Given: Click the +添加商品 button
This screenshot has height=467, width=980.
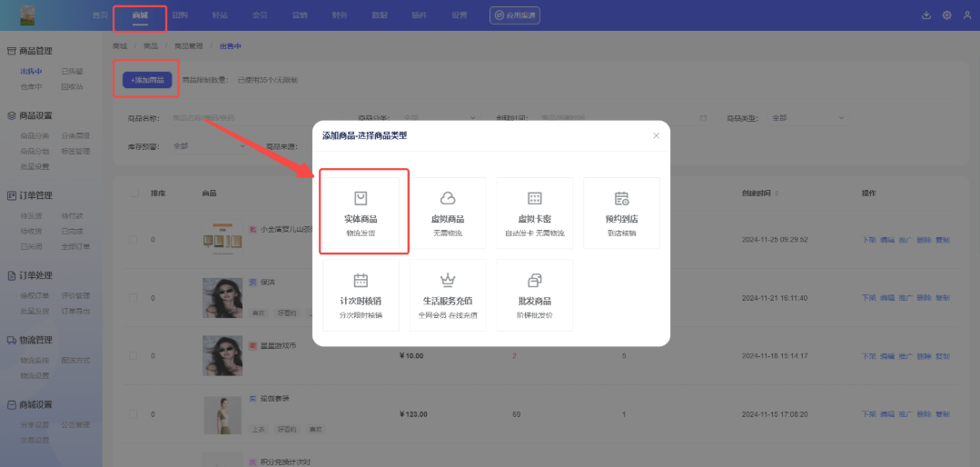Looking at the screenshot, I should (x=147, y=80).
